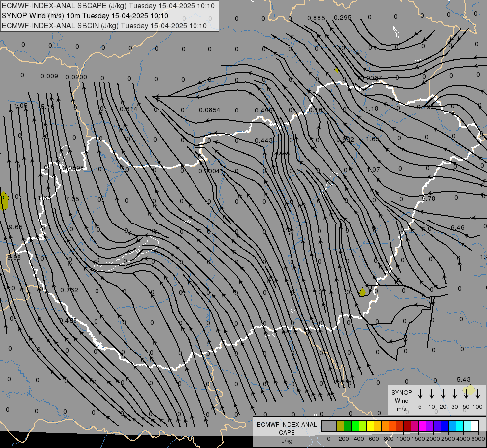Click the 20 m/s wind arrow in legend
The height and width of the screenshot is (448, 487).
[x=443, y=394]
